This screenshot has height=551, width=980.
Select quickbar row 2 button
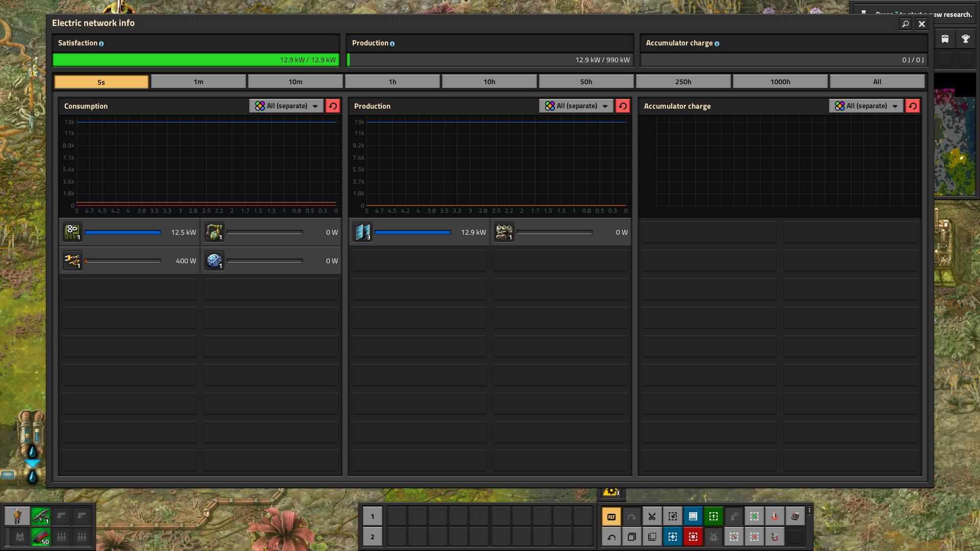tap(372, 537)
